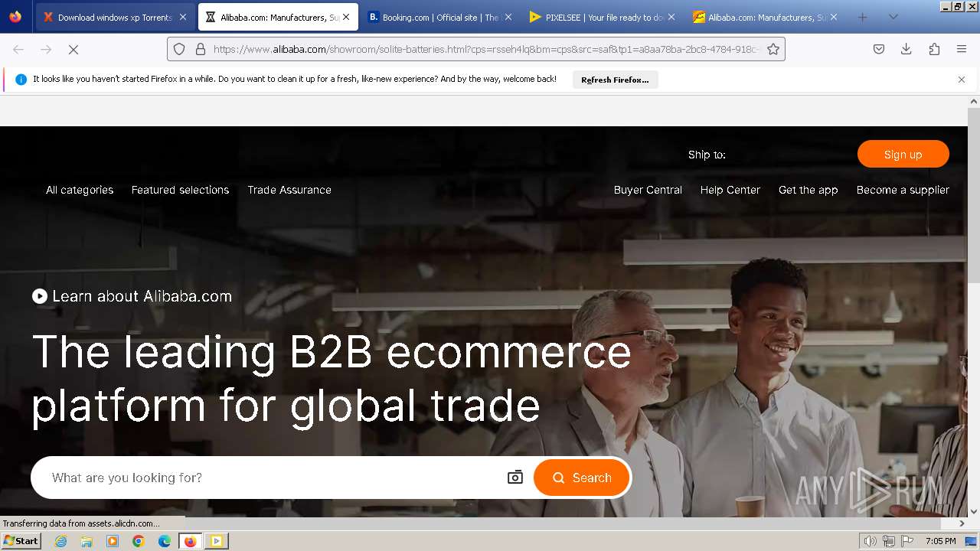
Task: Click Ship to label
Action: point(707,155)
